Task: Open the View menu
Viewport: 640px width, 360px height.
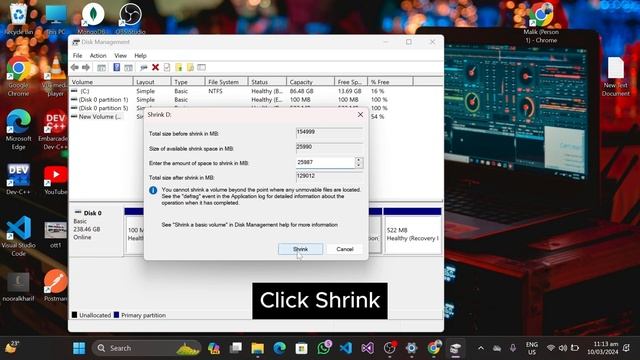Action: (x=120, y=56)
